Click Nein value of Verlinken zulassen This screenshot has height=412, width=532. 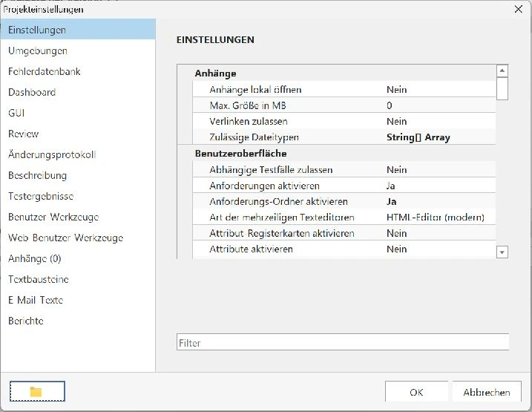pyautogui.click(x=397, y=121)
